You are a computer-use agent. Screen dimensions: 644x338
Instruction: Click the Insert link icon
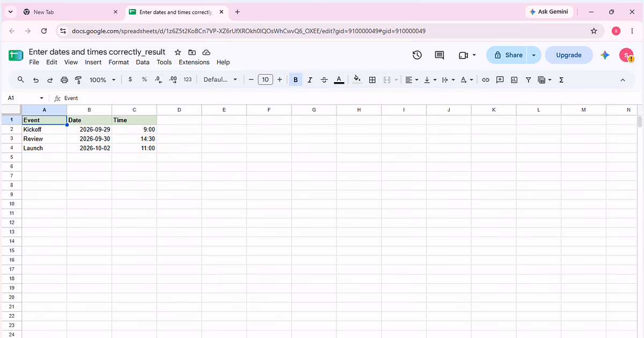[486, 79]
